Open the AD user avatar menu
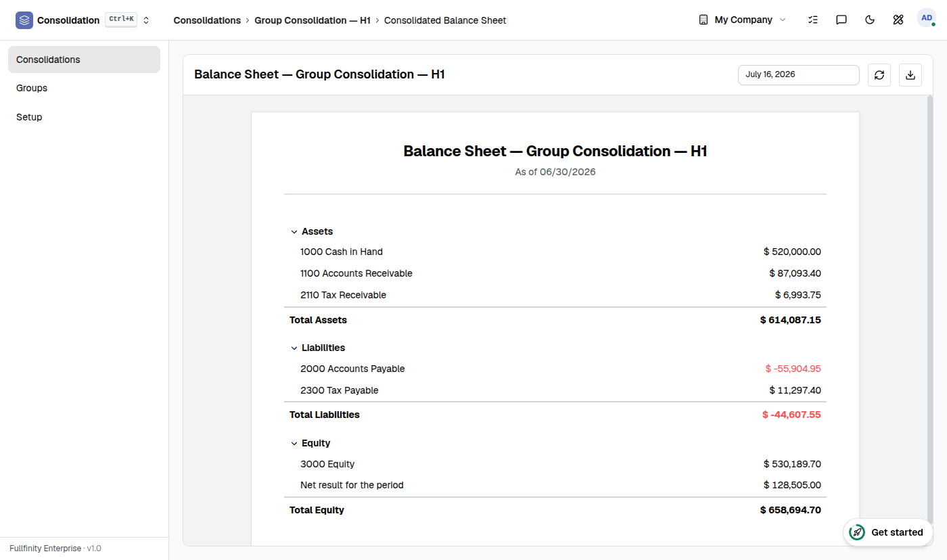The height and width of the screenshot is (560, 947). (x=927, y=18)
